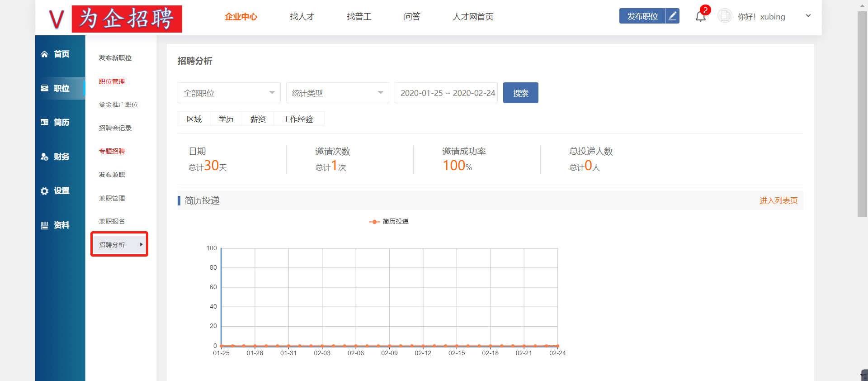This screenshot has height=381, width=868.
Task: Switch to the 工作经验 tab
Action: tap(298, 119)
